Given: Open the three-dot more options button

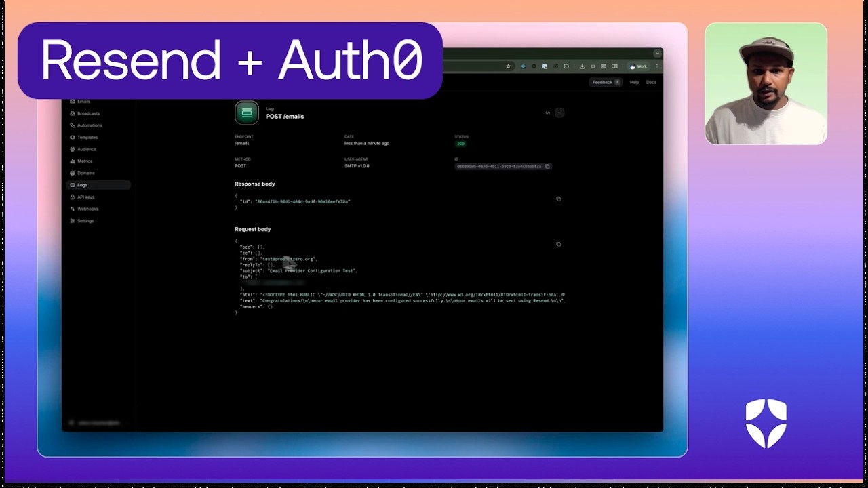Looking at the screenshot, I should tap(559, 113).
